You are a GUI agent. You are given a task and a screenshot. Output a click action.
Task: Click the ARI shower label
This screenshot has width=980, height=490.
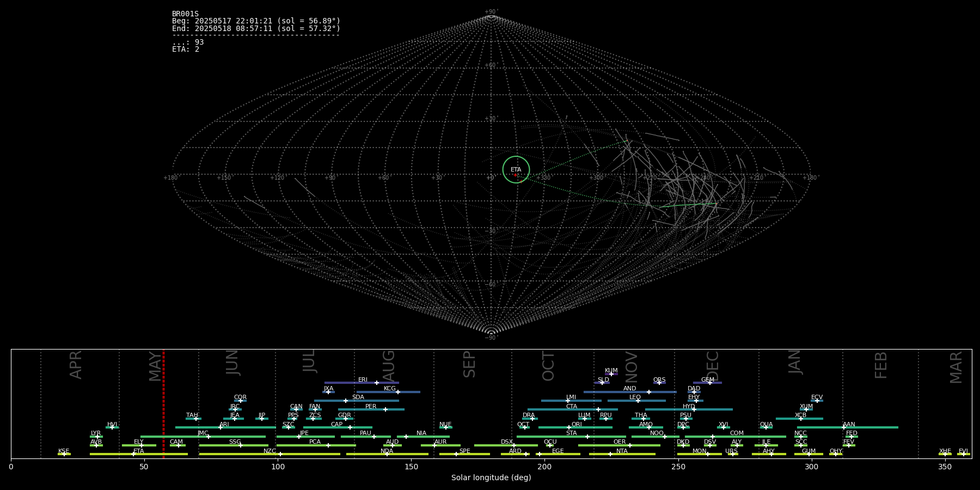pos(224,425)
